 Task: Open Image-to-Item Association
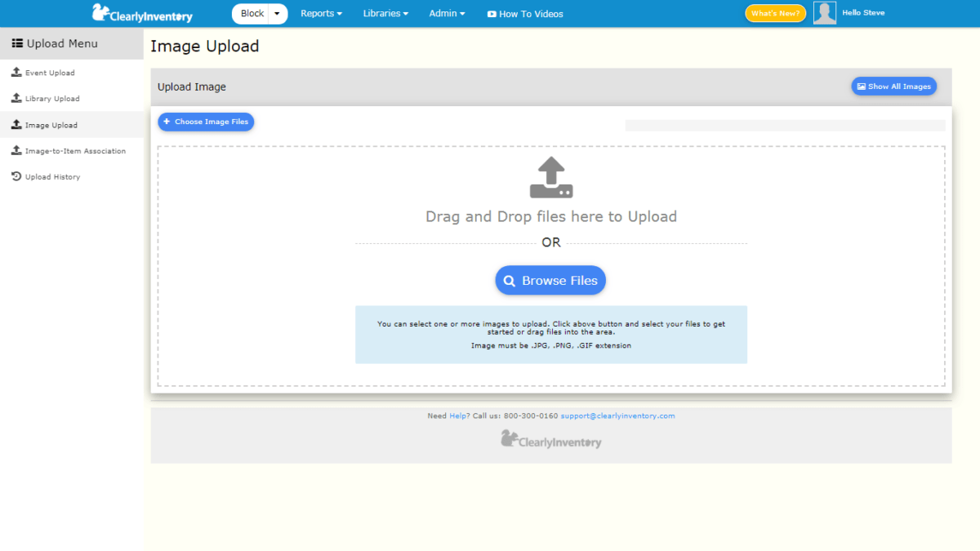pyautogui.click(x=71, y=150)
